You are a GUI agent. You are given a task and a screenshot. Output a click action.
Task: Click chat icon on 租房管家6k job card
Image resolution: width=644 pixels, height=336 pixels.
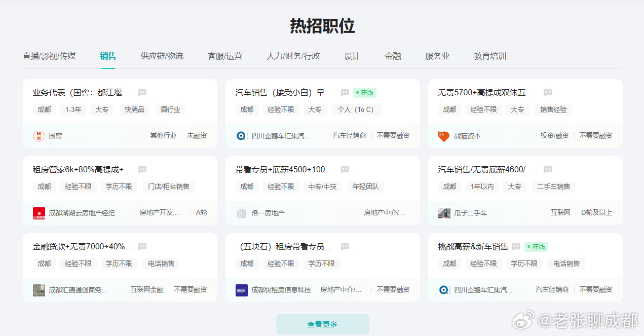tap(142, 170)
